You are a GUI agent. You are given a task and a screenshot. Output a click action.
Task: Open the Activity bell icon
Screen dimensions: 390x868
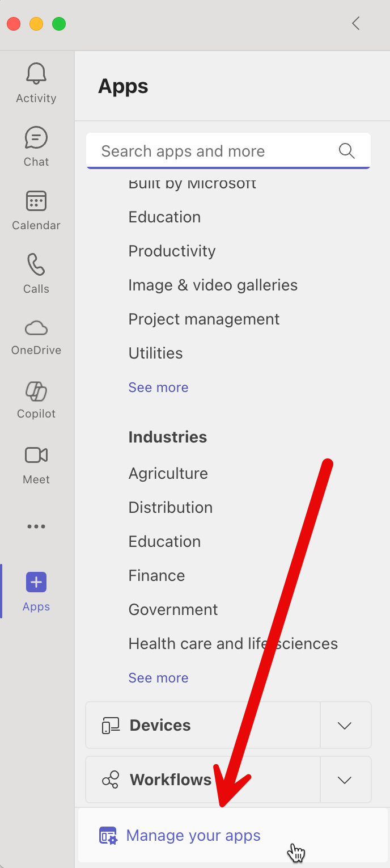point(36,74)
